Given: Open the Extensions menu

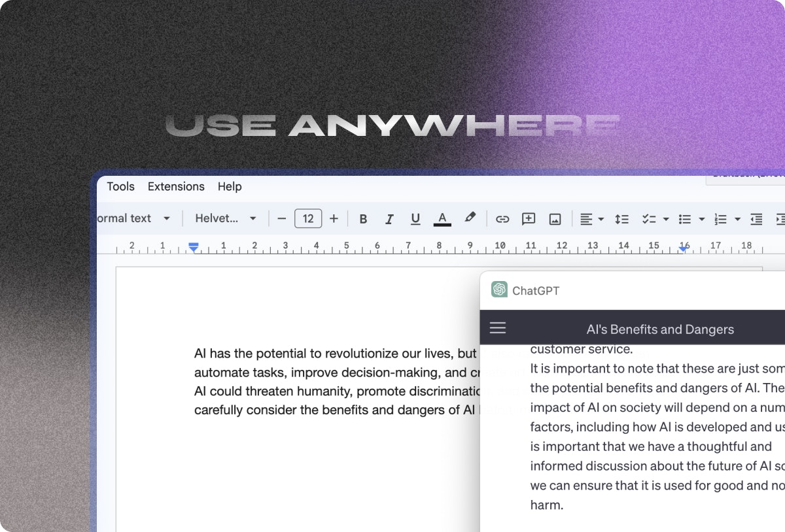Looking at the screenshot, I should 176,186.
